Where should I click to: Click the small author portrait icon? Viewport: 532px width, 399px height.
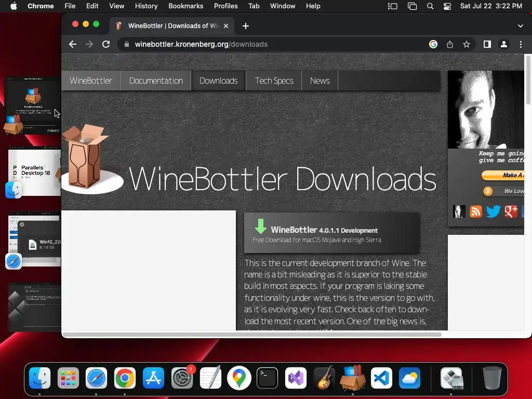tap(459, 211)
